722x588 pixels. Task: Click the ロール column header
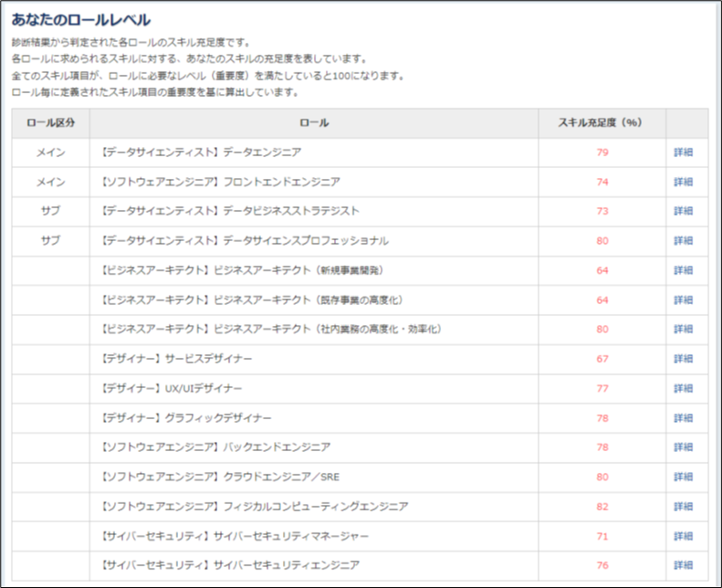coord(314,123)
